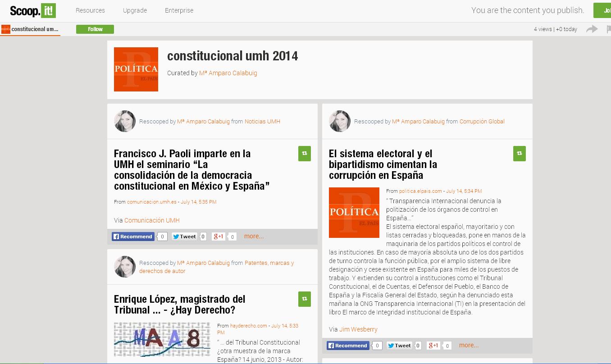The height and width of the screenshot is (364, 611).
Task: Click Google +1 on sistema electoral post
Action: 433,346
